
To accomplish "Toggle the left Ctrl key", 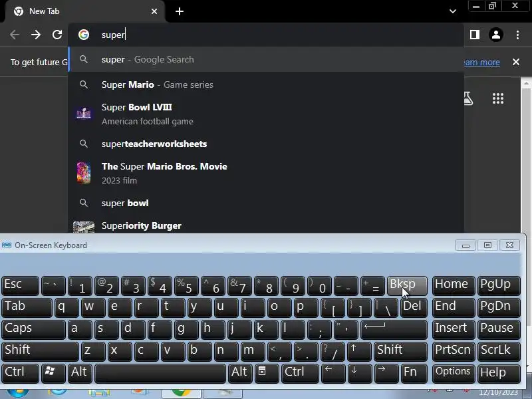I will pyautogui.click(x=21, y=374).
